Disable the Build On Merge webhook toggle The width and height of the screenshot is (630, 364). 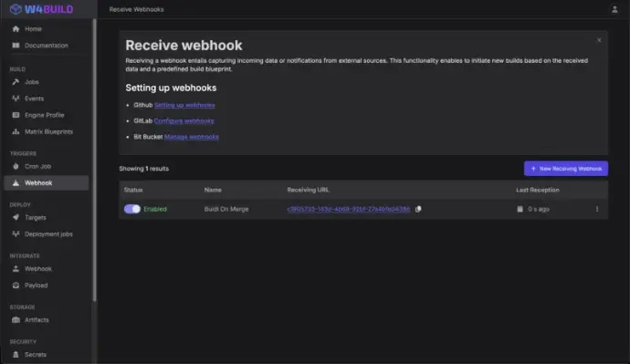pyautogui.click(x=132, y=209)
